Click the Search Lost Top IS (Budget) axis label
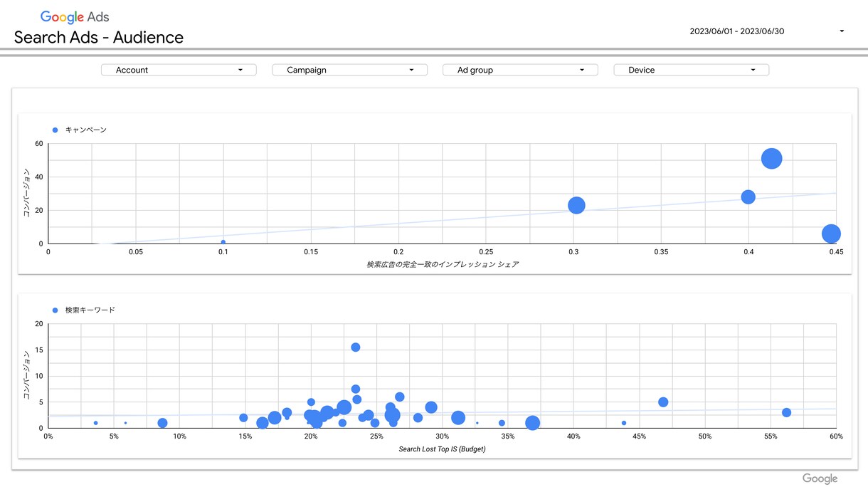This screenshot has width=868, height=487. click(x=442, y=449)
